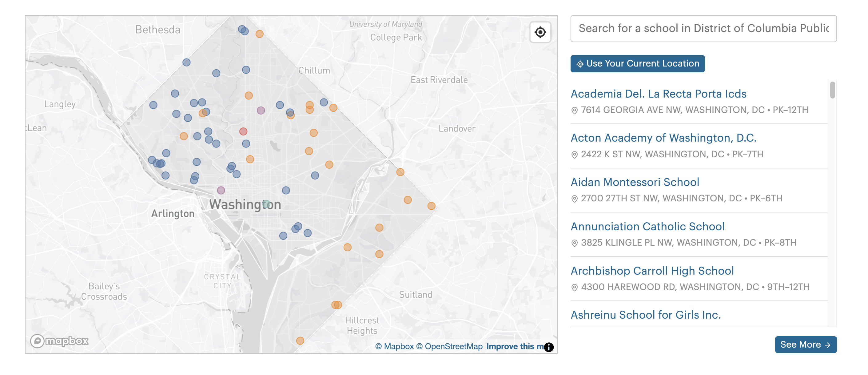Image resolution: width=868 pixels, height=375 pixels.
Task: Open Academia Del. La Recta Porta Icds link
Action: [658, 94]
